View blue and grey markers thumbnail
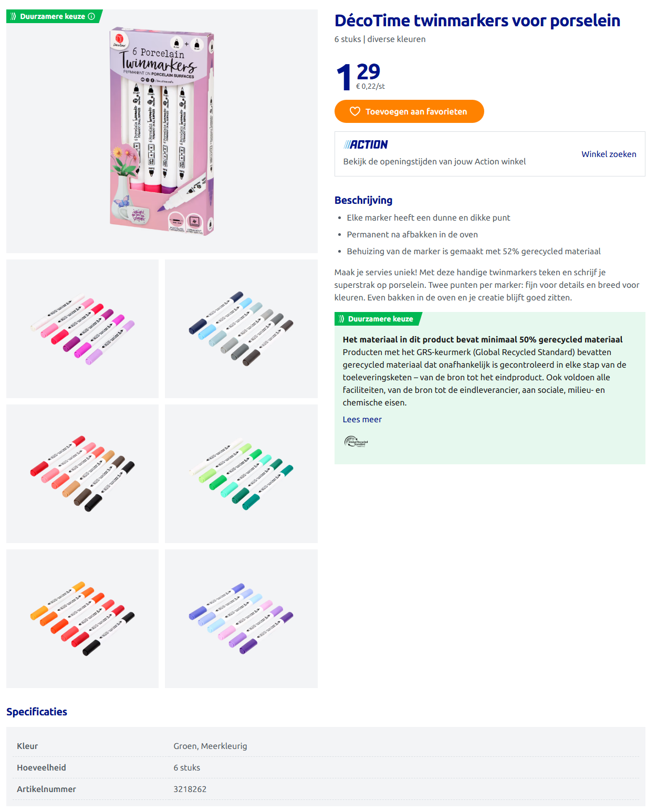 coord(241,328)
